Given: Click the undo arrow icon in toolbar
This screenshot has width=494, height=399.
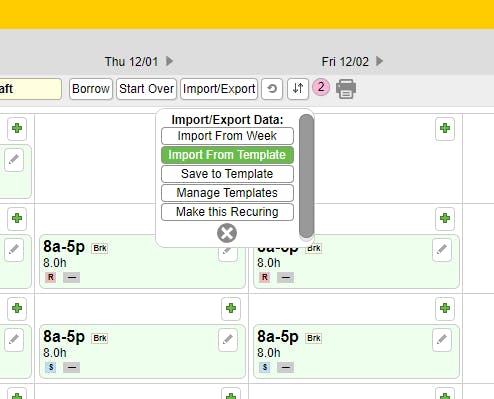Looking at the screenshot, I should click(272, 89).
